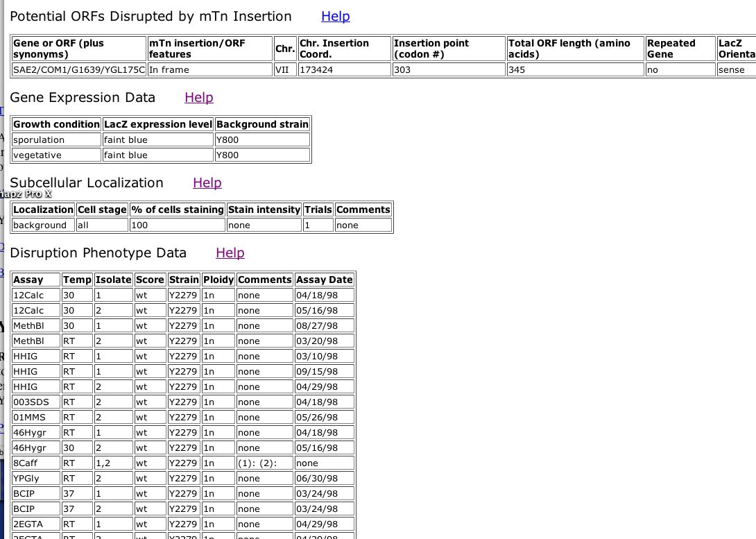The width and height of the screenshot is (756, 539).
Task: Select the YPGly assay cell
Action: (x=36, y=478)
